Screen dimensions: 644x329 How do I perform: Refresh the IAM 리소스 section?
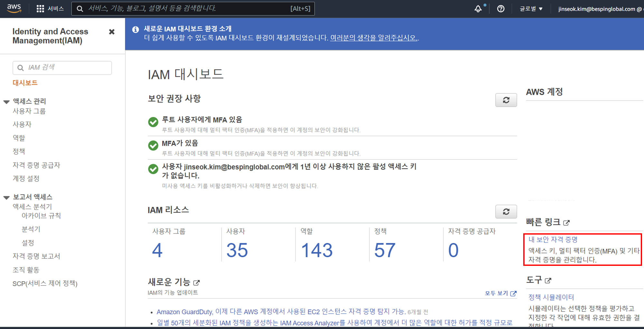(506, 211)
